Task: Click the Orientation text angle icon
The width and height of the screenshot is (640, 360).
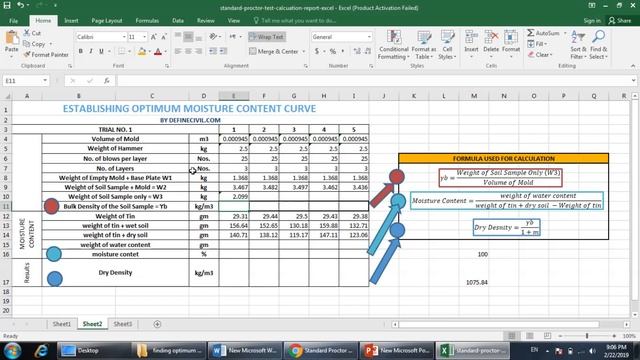Action: [213, 37]
